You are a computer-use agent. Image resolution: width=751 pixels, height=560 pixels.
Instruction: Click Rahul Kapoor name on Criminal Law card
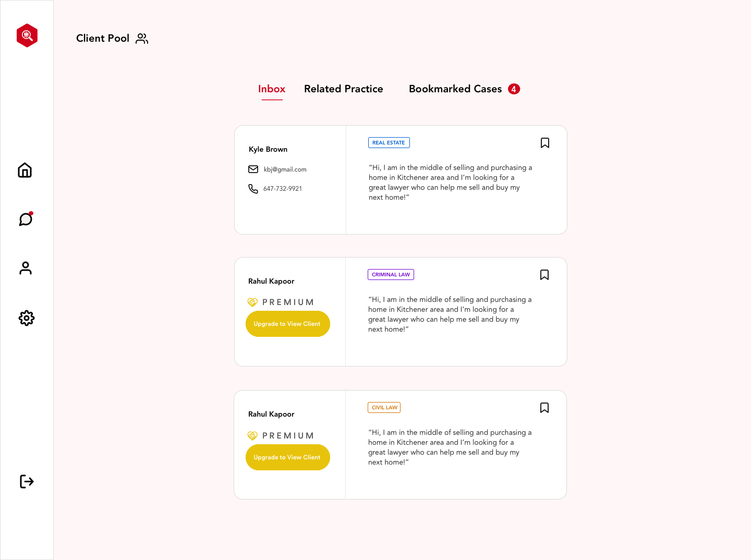(271, 281)
